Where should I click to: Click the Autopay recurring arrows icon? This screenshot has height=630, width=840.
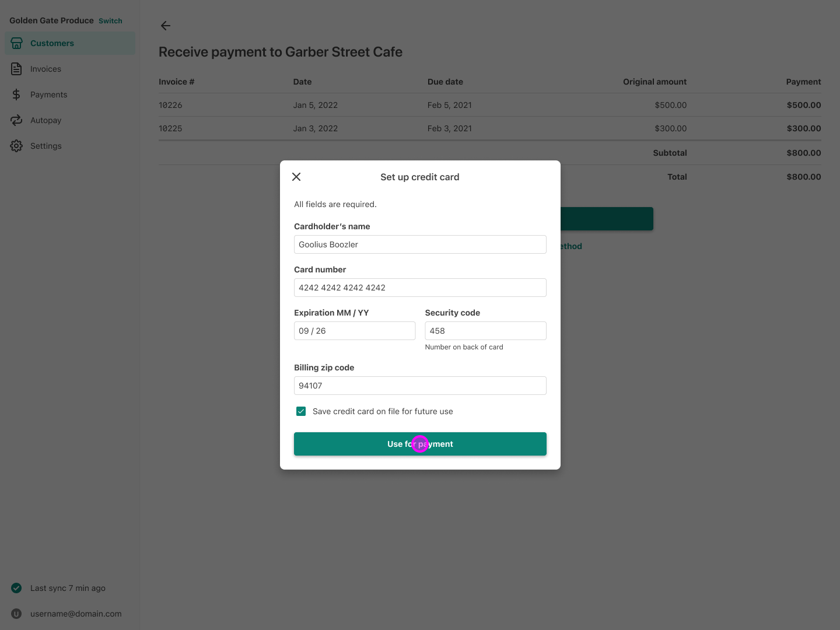point(16,120)
